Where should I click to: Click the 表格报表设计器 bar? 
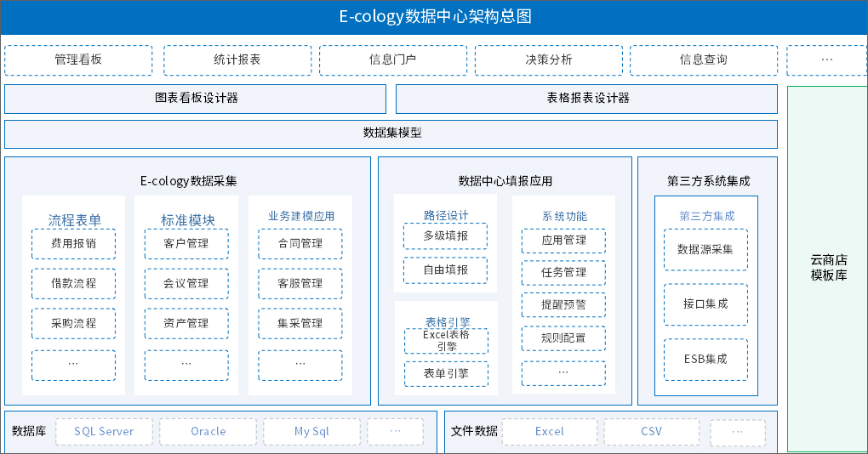[x=587, y=99]
